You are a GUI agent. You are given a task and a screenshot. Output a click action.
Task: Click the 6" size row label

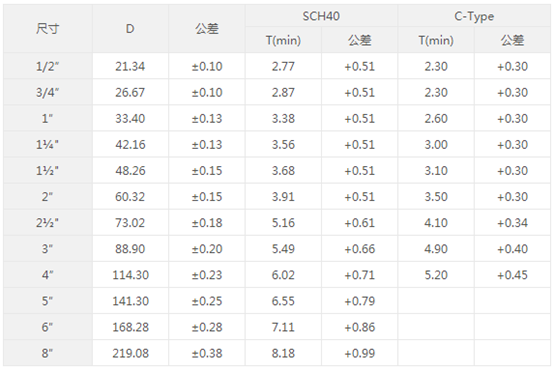48,327
